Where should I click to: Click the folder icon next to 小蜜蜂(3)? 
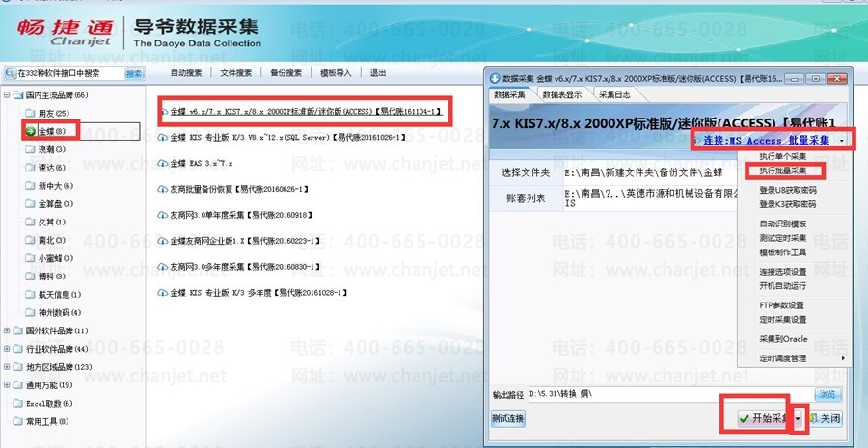coord(30,258)
